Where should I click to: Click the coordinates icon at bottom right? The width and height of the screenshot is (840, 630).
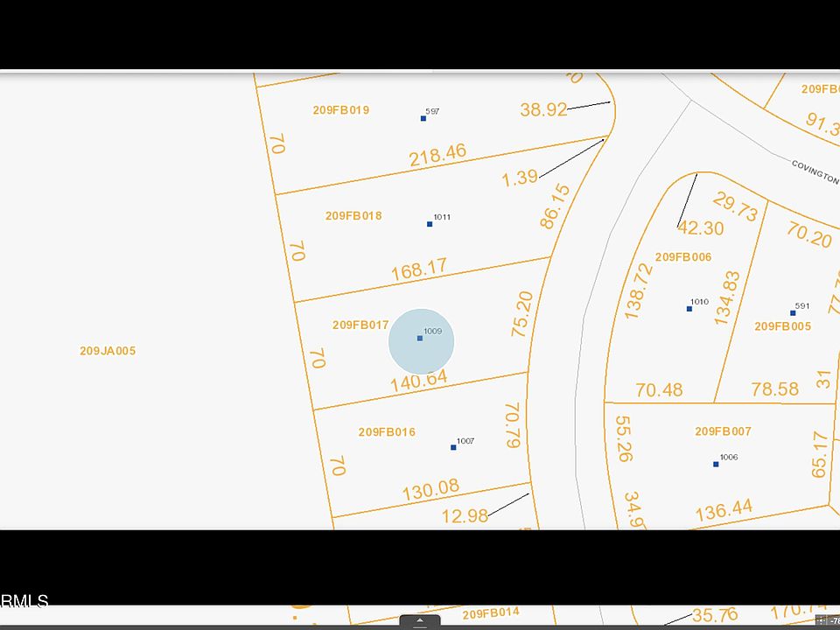point(822,620)
